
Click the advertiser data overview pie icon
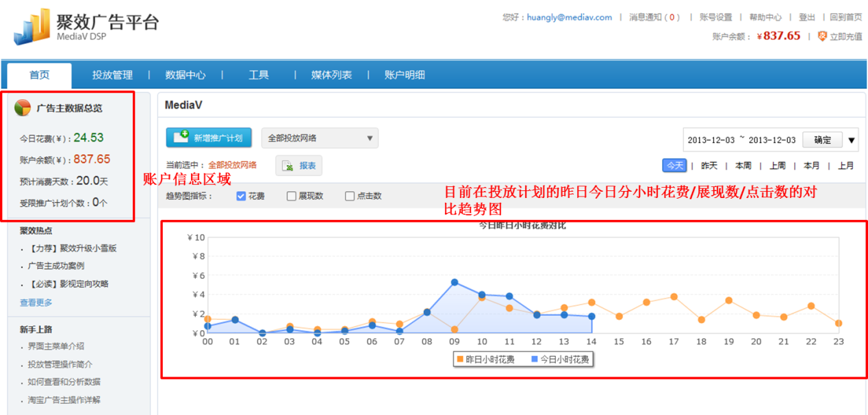(23, 108)
